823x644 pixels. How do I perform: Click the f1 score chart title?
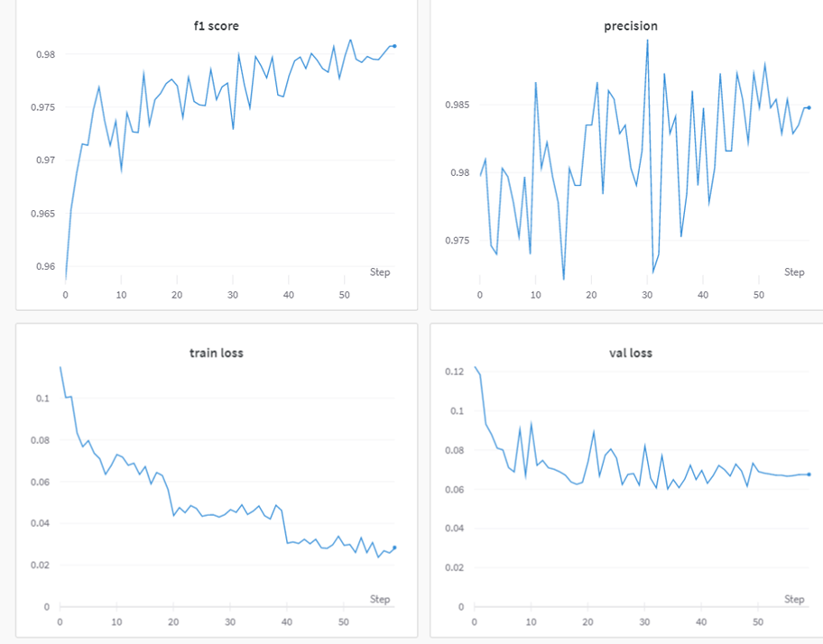217,26
